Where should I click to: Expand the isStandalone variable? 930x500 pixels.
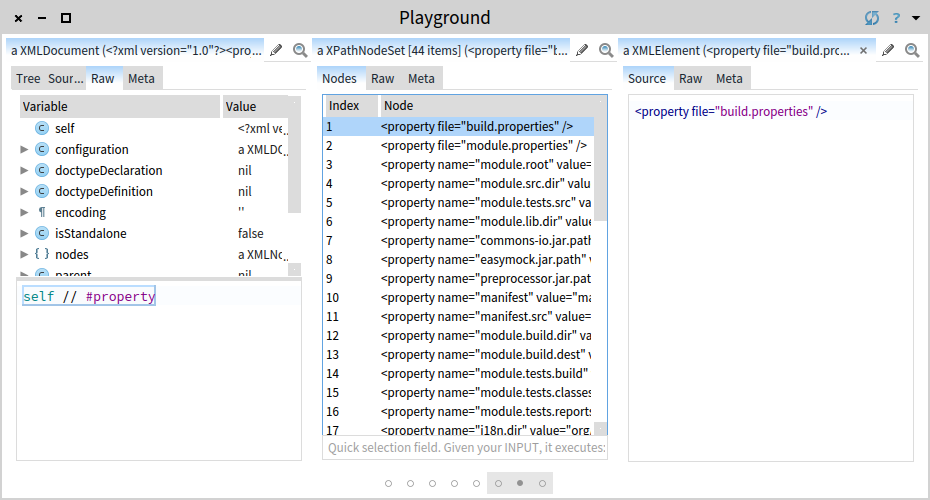click(x=24, y=234)
